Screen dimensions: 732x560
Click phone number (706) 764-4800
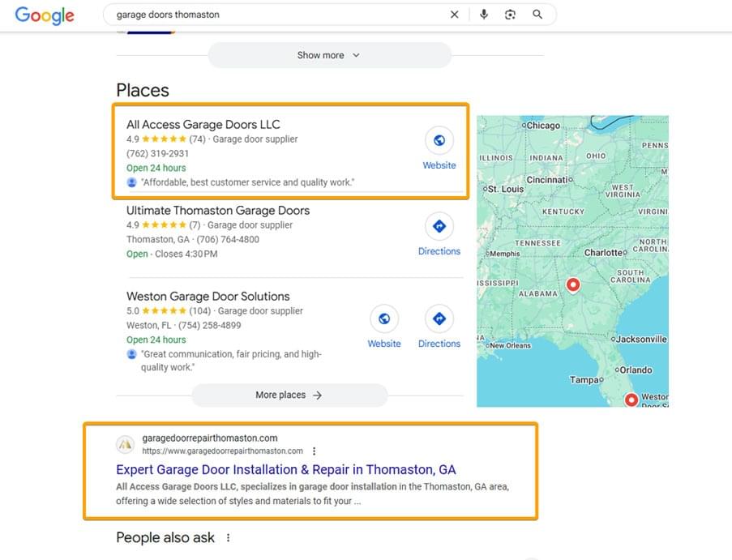point(228,239)
